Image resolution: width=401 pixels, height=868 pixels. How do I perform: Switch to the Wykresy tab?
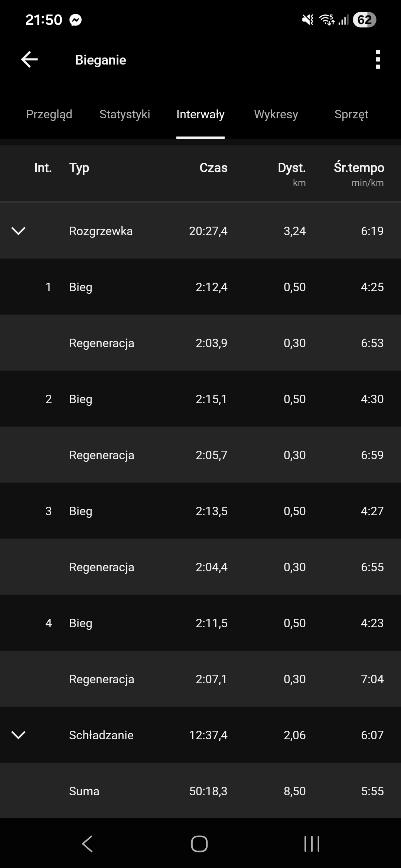[x=276, y=114]
